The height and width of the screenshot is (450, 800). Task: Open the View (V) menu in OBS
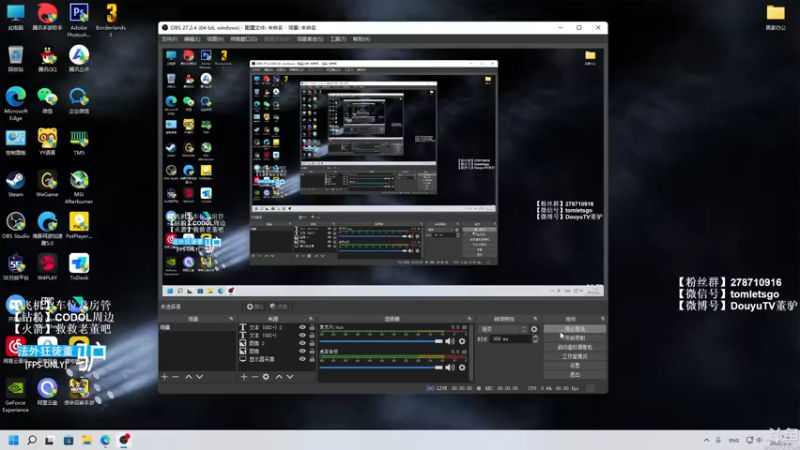[215, 39]
